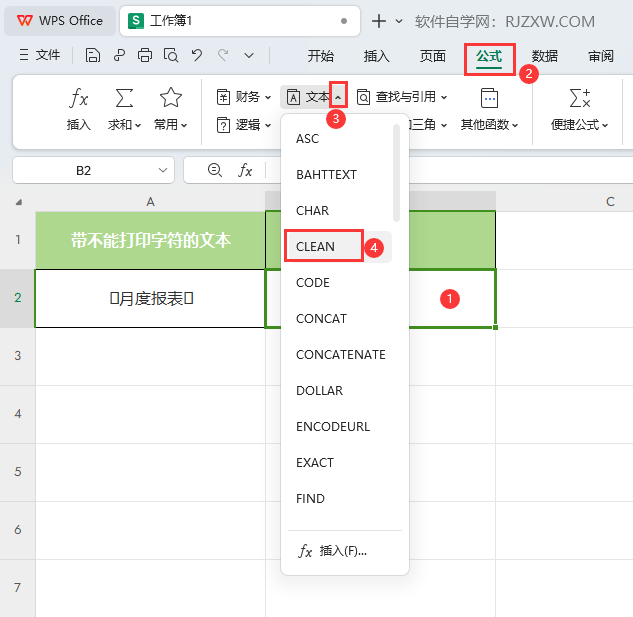Open the Other Functions icon
The image size is (633, 617).
pyautogui.click(x=489, y=98)
